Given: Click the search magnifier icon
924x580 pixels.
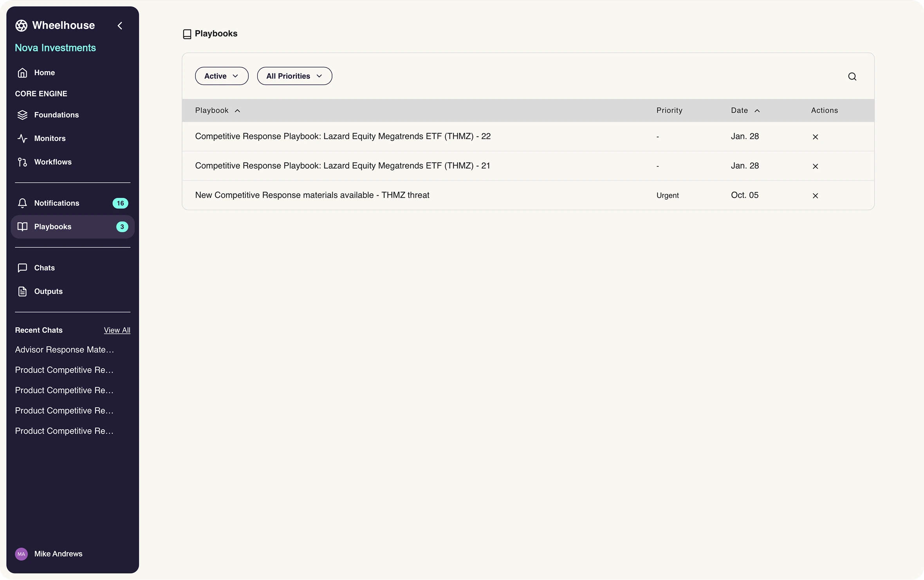Looking at the screenshot, I should pos(852,76).
